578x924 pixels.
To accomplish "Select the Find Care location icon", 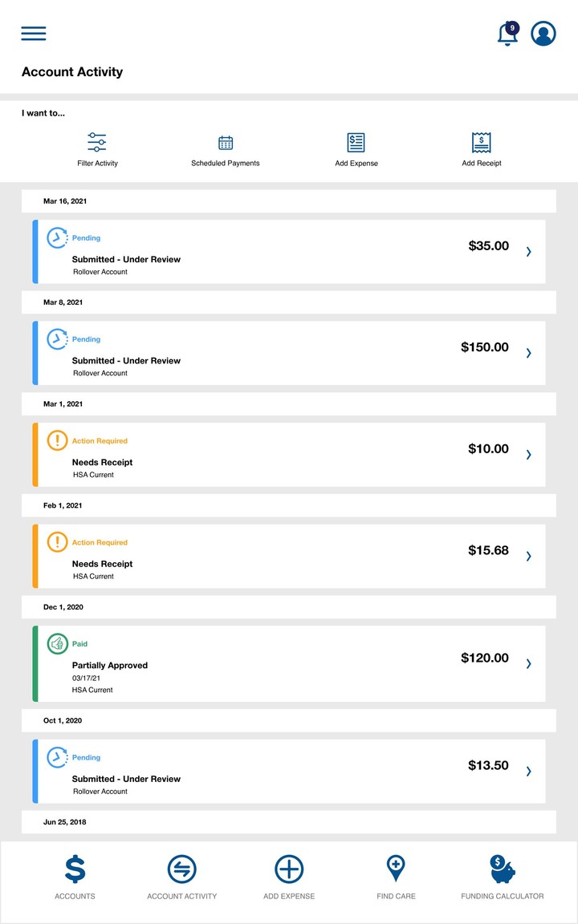I will (396, 869).
